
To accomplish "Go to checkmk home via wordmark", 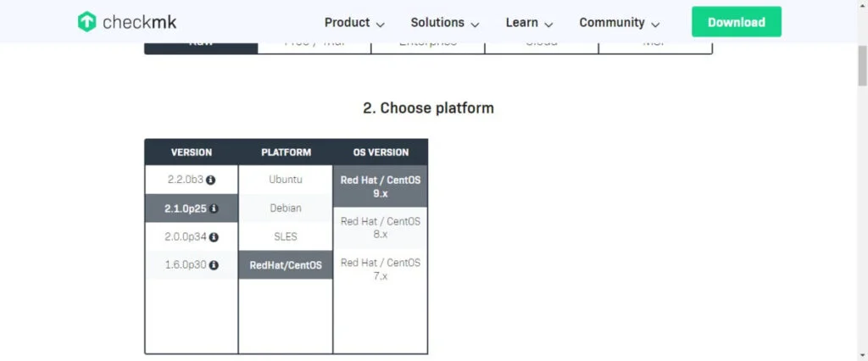I will [140, 23].
